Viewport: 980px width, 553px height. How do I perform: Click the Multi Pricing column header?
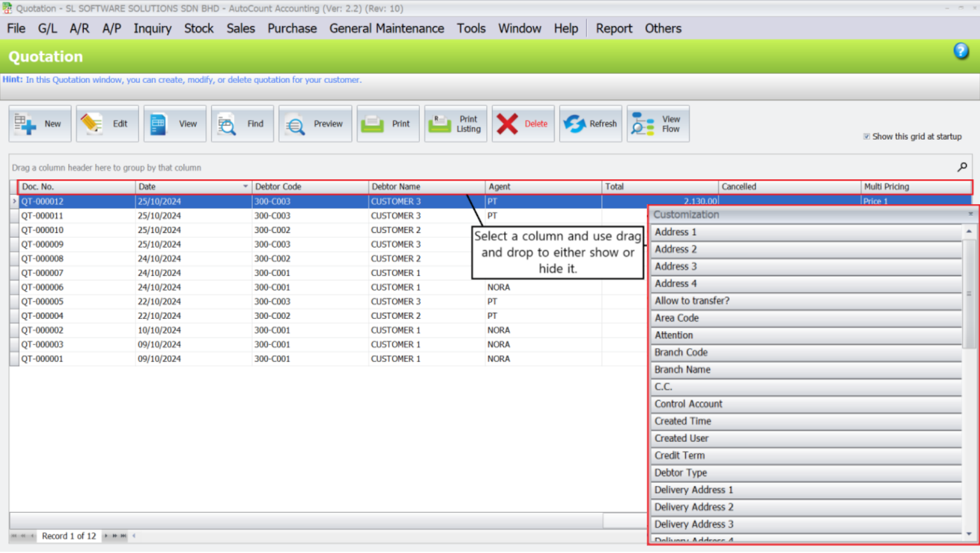click(916, 187)
